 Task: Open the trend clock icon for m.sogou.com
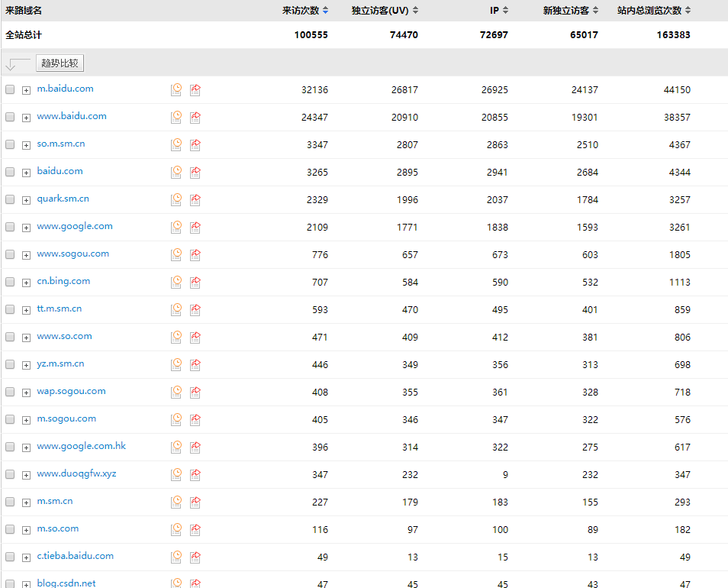tap(176, 419)
